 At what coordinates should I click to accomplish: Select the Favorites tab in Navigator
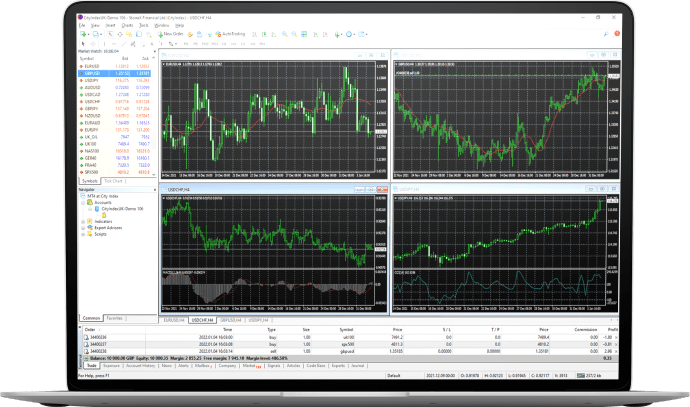pos(116,317)
